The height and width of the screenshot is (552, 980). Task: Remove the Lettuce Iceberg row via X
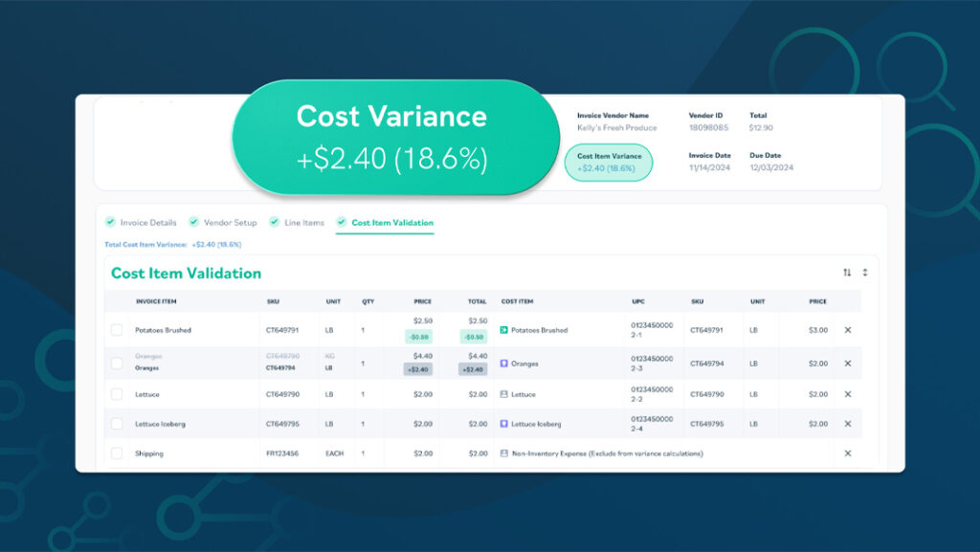(x=847, y=424)
